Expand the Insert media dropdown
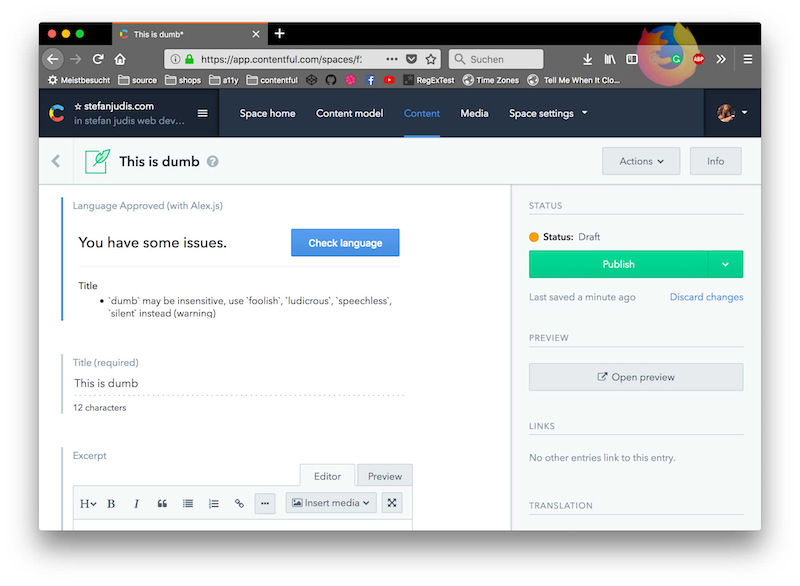Image resolution: width=800 pixels, height=586 pixels. click(x=331, y=503)
